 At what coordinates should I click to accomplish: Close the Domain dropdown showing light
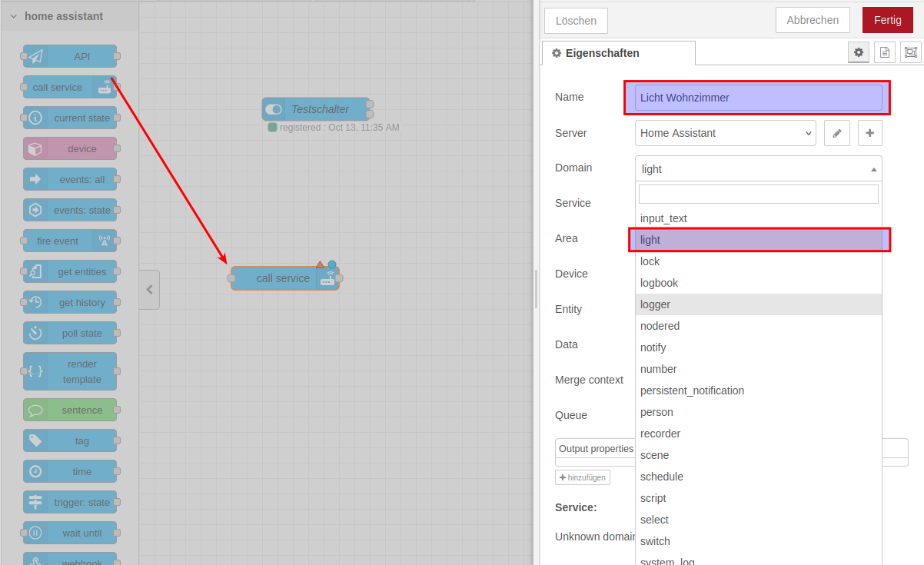click(758, 169)
